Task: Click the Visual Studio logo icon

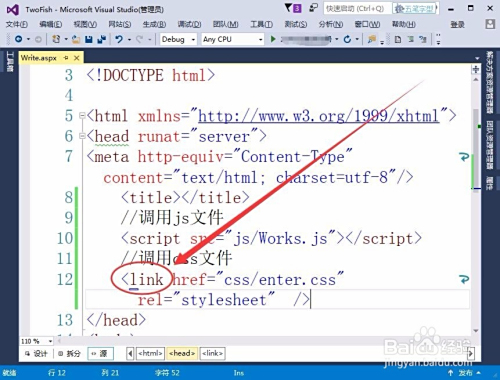Action: click(x=12, y=10)
